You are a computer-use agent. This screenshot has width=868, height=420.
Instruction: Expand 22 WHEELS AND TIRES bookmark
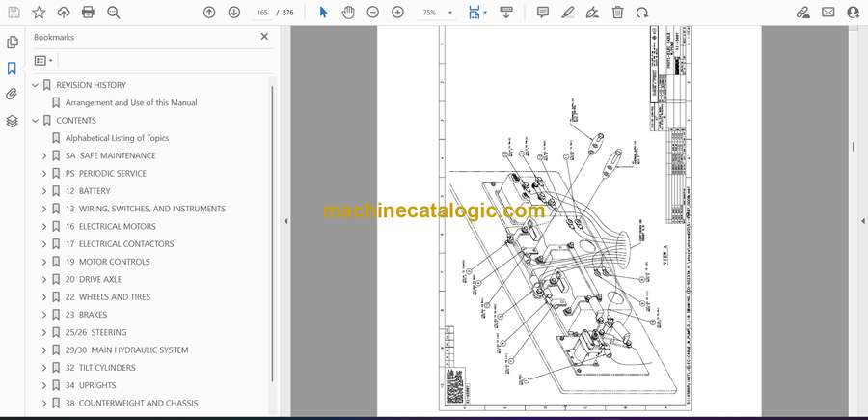pyautogui.click(x=44, y=297)
